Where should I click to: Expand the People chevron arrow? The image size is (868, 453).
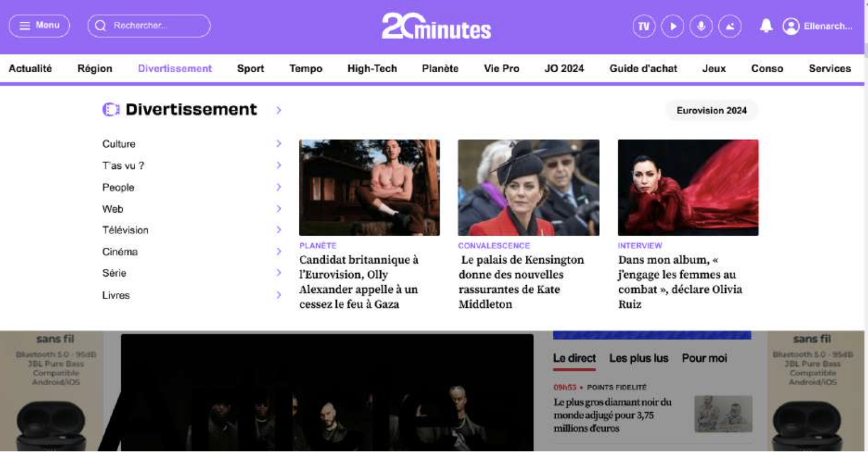[279, 187]
